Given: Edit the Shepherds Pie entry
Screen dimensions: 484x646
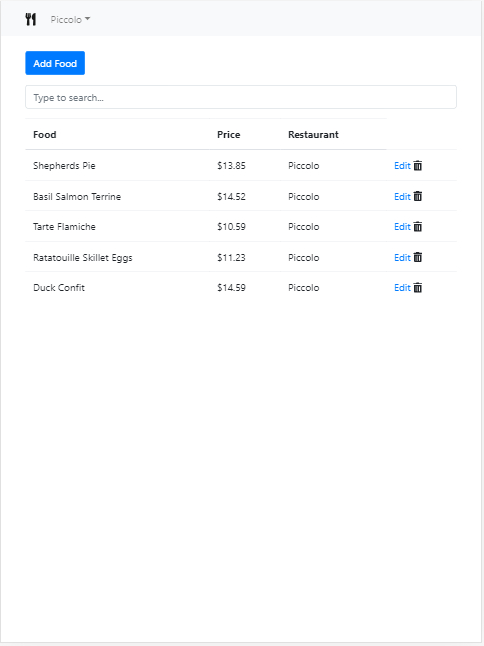Looking at the screenshot, I should (402, 166).
